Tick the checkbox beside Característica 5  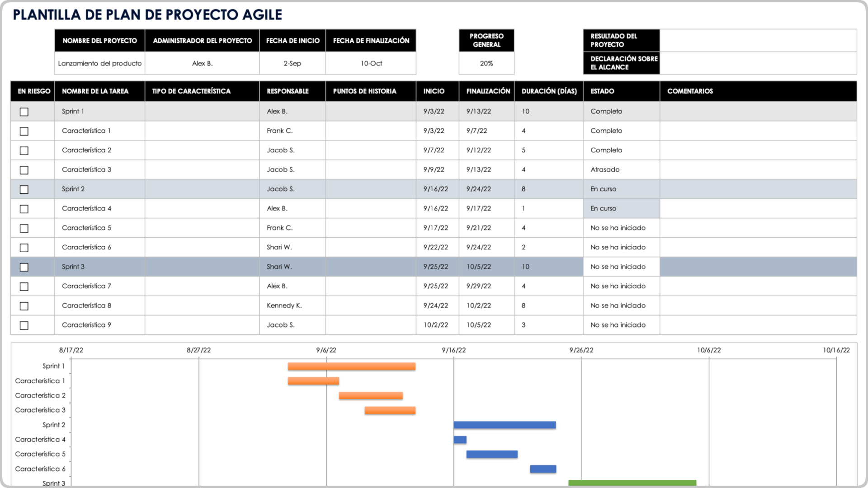[x=24, y=228]
